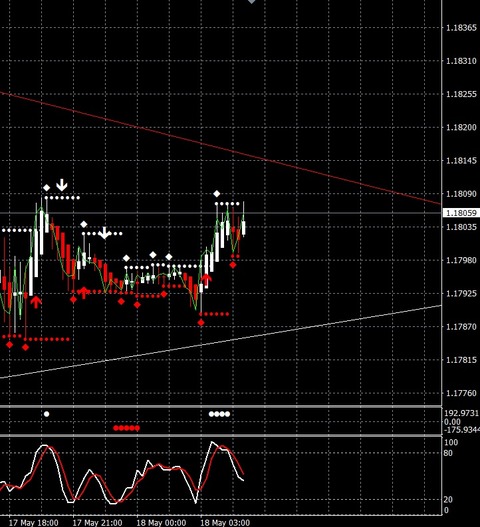This screenshot has height=527, width=480.
Task: Select the leftmost of three white diamonds before 18 May 00:00
Action: [126, 258]
